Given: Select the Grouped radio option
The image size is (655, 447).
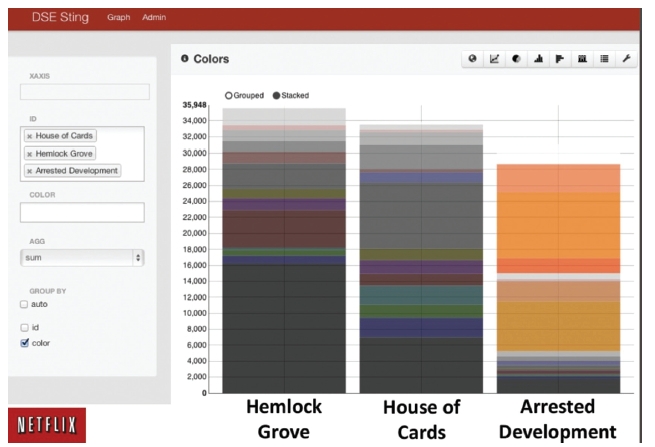Looking at the screenshot, I should click(x=228, y=96).
